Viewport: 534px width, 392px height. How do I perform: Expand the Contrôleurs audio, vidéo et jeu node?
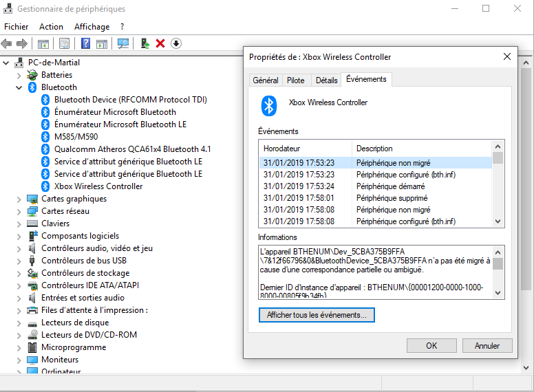(19, 249)
